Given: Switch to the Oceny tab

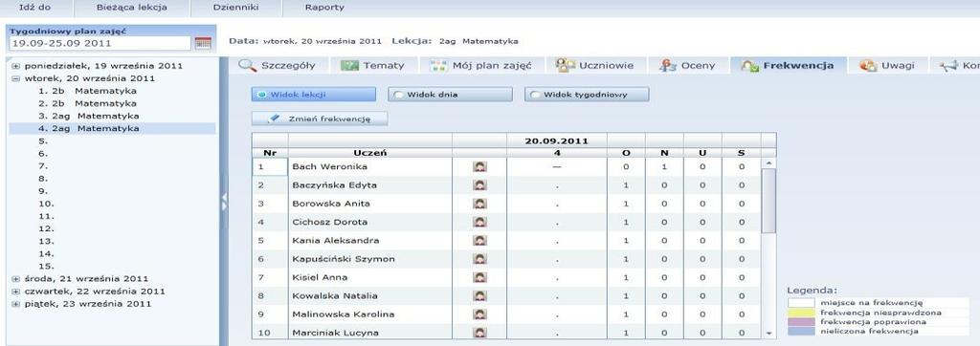Looking at the screenshot, I should (x=688, y=66).
